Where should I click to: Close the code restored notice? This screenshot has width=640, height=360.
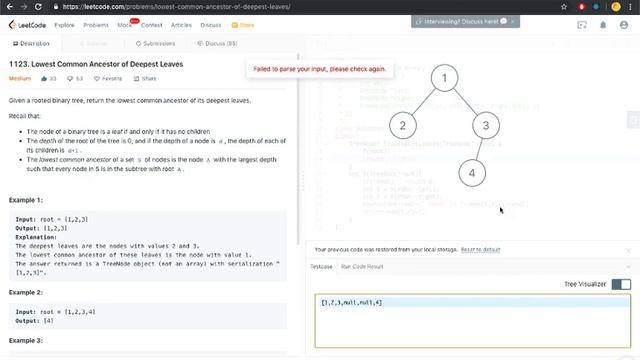tap(628, 250)
